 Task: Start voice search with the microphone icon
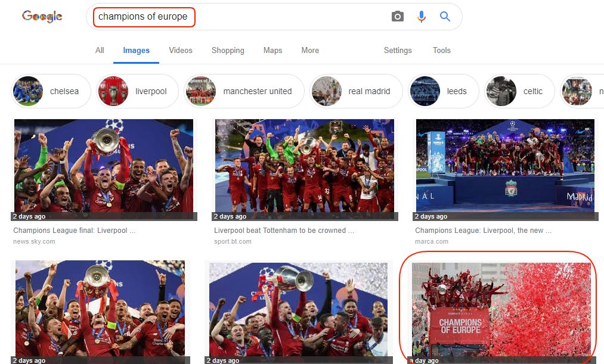tap(422, 17)
